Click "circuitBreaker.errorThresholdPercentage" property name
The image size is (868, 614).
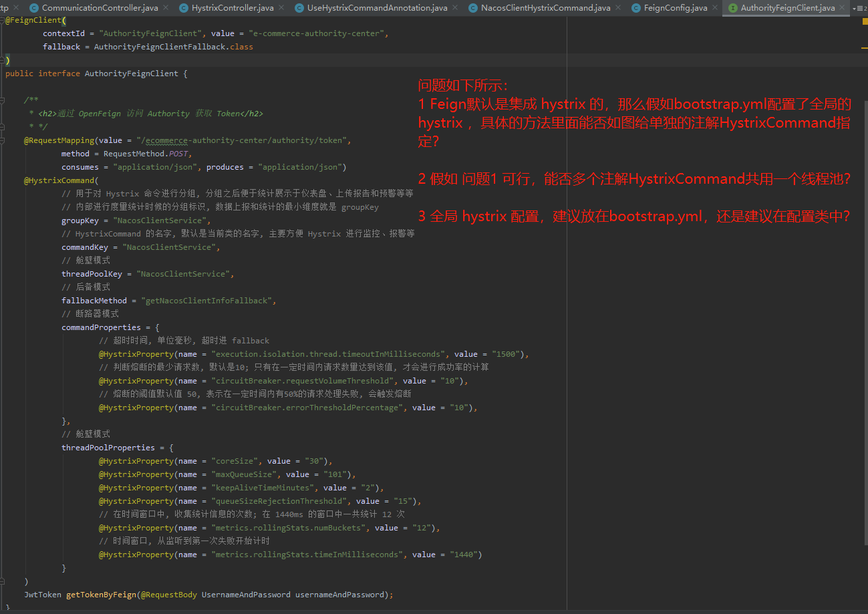coord(306,408)
